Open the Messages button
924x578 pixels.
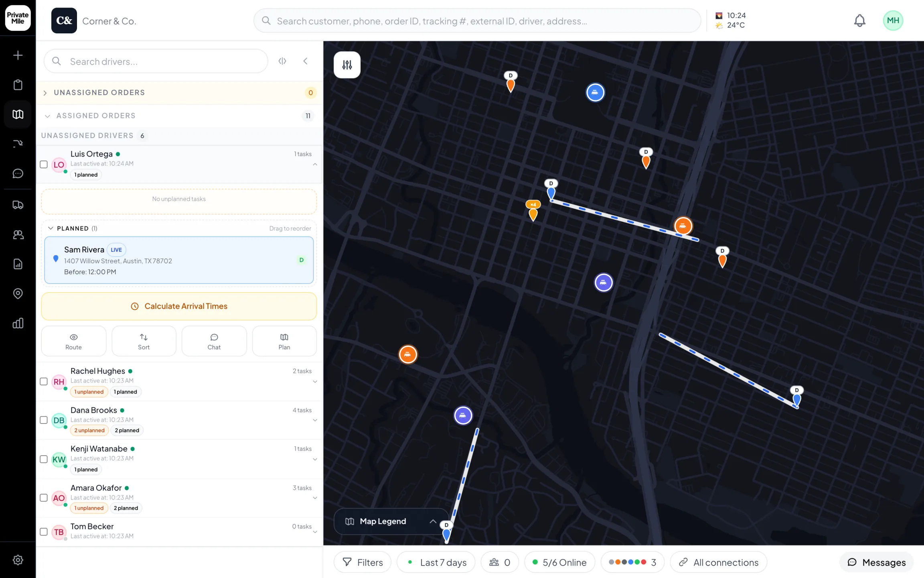tap(876, 562)
